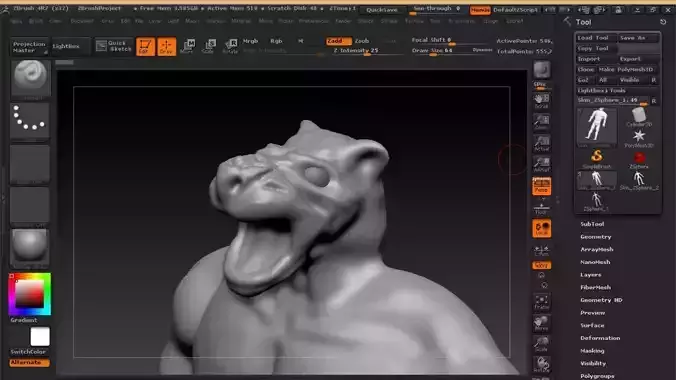Enable Zadd mode
Image resolution: width=676 pixels, height=380 pixels.
pyautogui.click(x=338, y=41)
